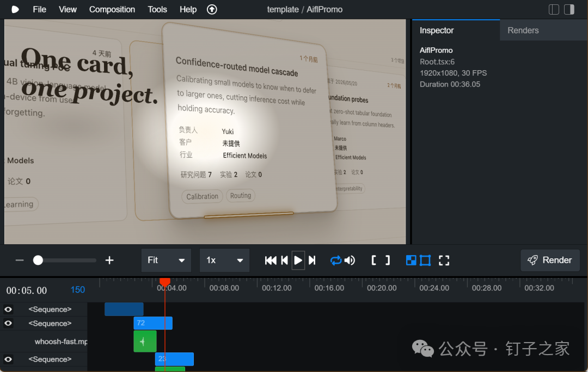The height and width of the screenshot is (372, 588).
Task: Select the green whoosh audio clip
Action: [x=145, y=342]
